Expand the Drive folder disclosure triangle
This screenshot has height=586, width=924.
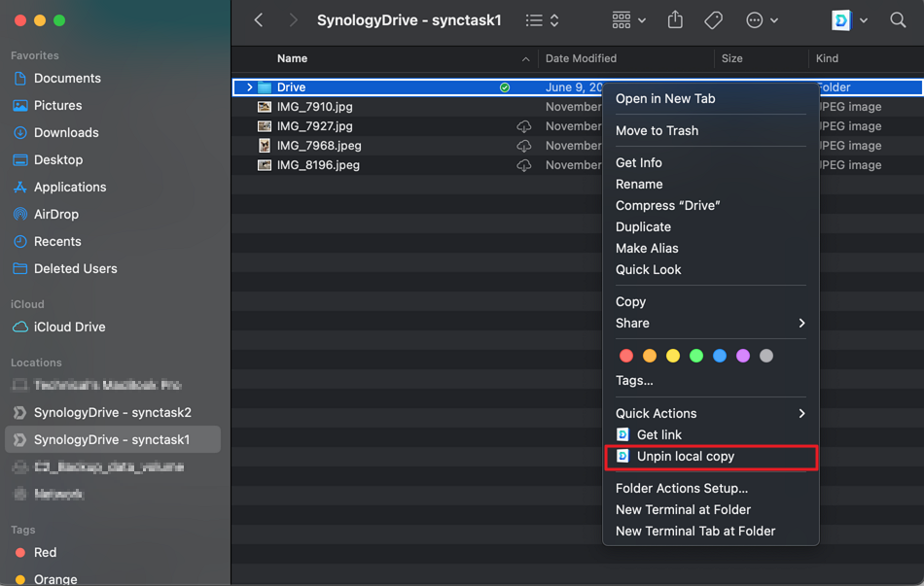pos(250,87)
